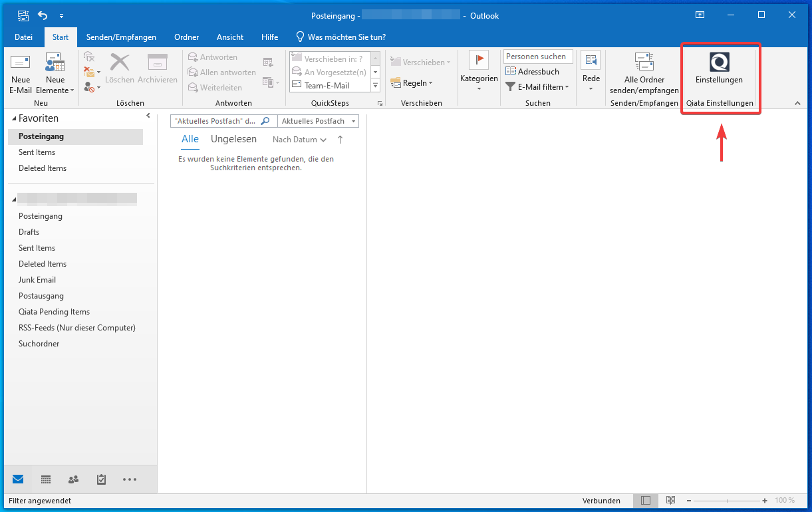Switch to Calendar view icon
This screenshot has width=812, height=512.
pos(45,479)
